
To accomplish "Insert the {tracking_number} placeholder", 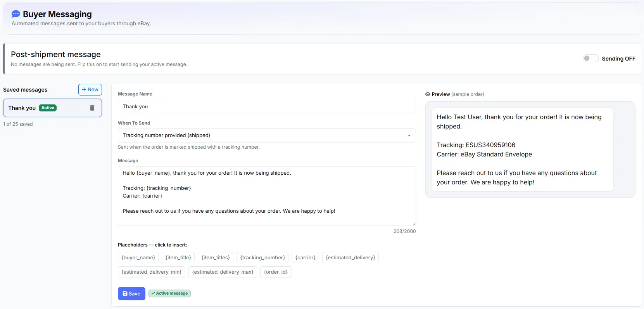I will [262, 258].
